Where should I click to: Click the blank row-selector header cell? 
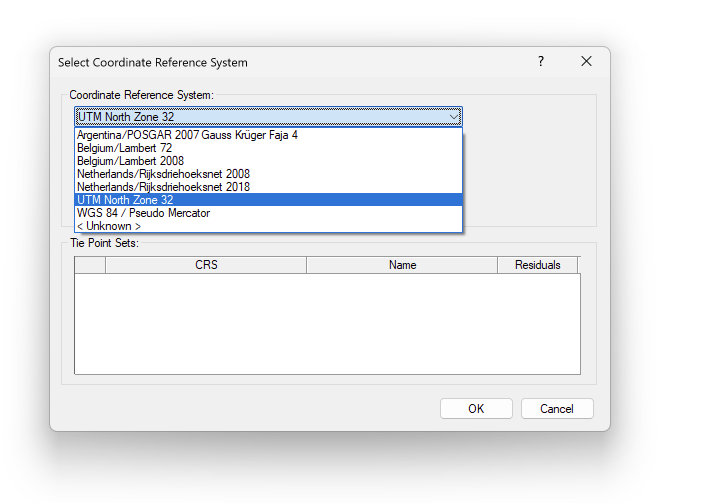[x=90, y=265]
